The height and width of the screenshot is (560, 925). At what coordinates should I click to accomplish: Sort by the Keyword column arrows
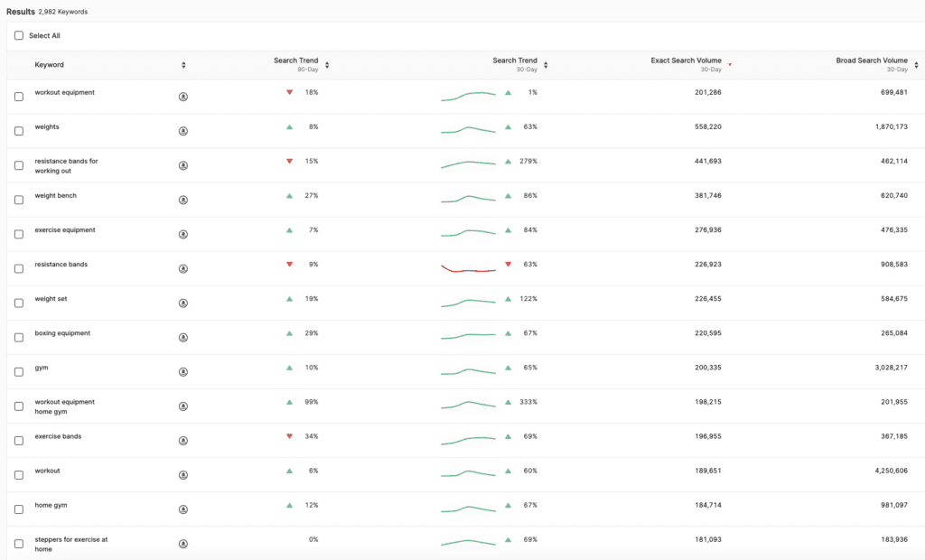coord(183,65)
